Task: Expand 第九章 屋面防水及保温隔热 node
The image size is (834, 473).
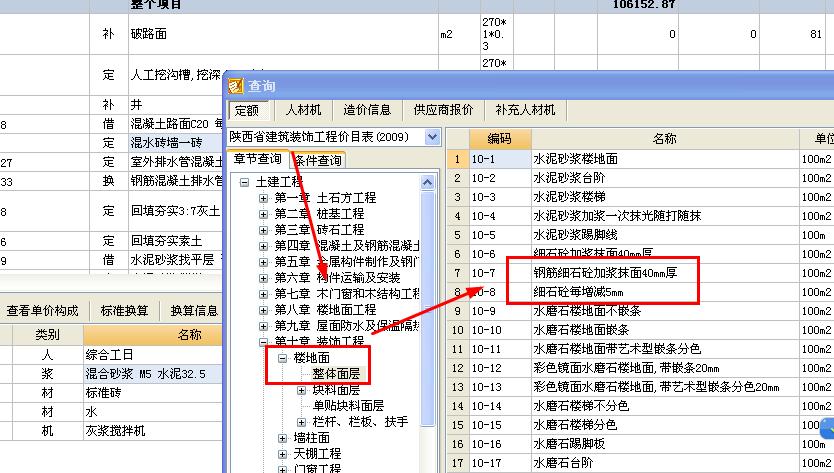Action: click(263, 326)
